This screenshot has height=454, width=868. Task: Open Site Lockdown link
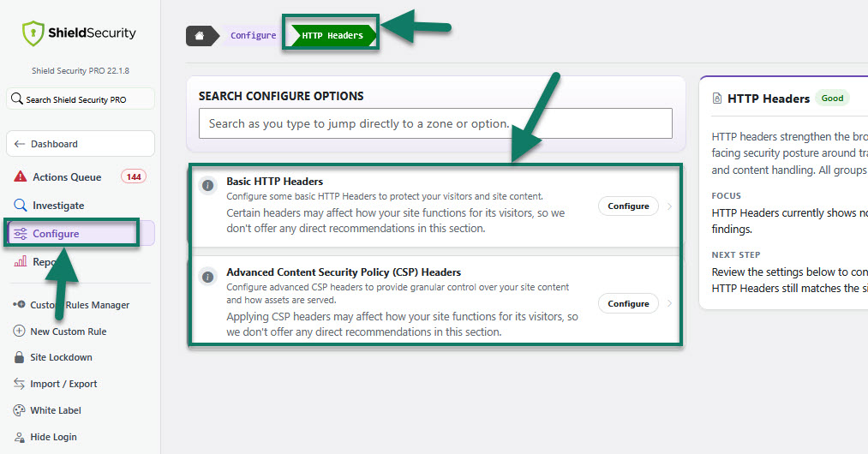tap(61, 357)
